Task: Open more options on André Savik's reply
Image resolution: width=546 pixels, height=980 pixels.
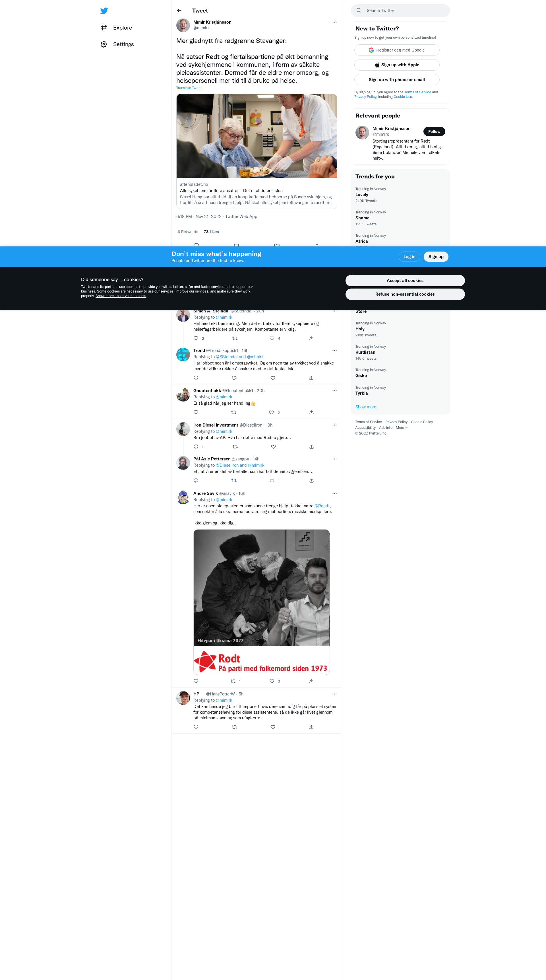Action: pyautogui.click(x=334, y=493)
